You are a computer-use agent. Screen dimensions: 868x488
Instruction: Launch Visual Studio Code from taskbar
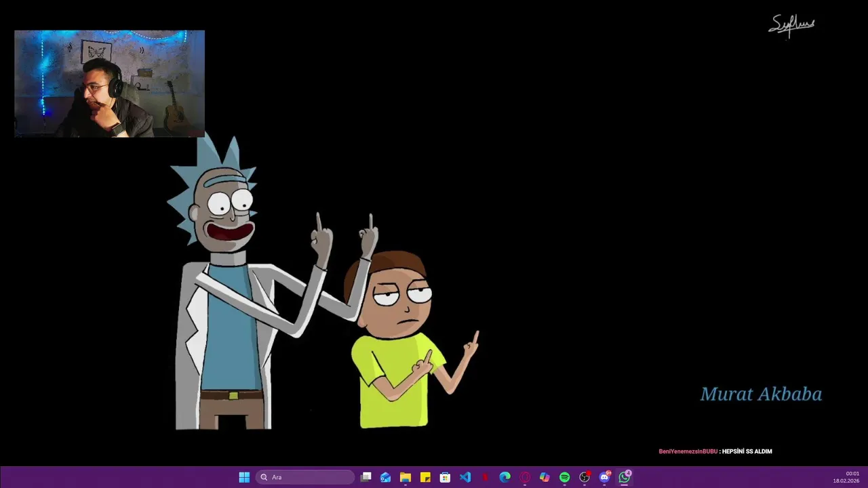pos(465,477)
